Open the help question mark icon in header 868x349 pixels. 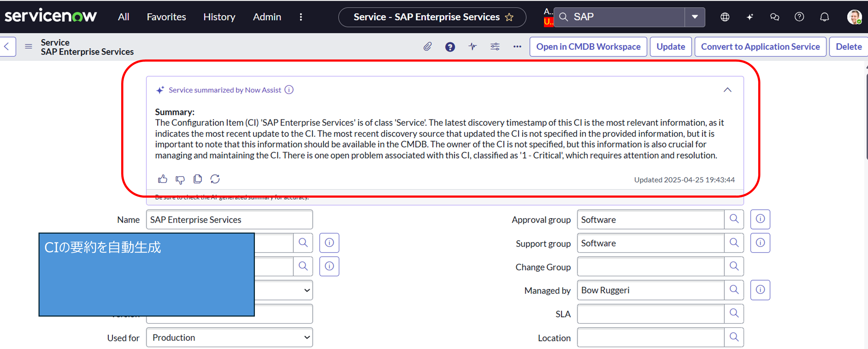click(799, 17)
